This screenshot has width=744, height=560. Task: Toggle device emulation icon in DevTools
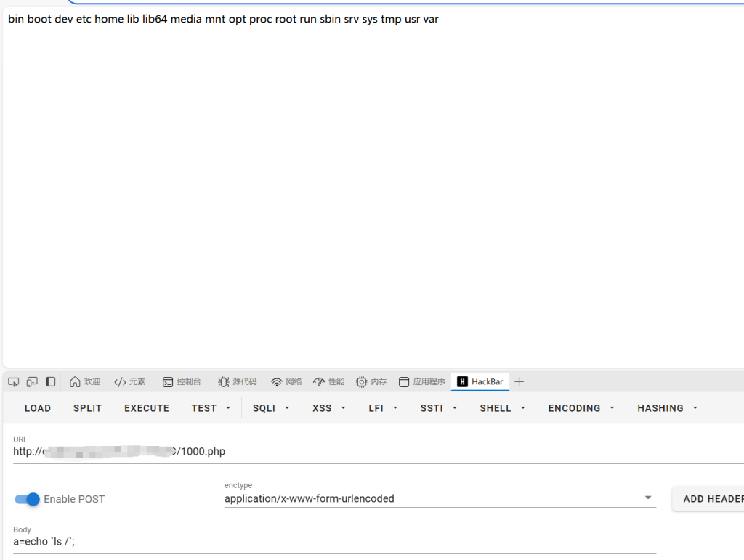(x=32, y=382)
